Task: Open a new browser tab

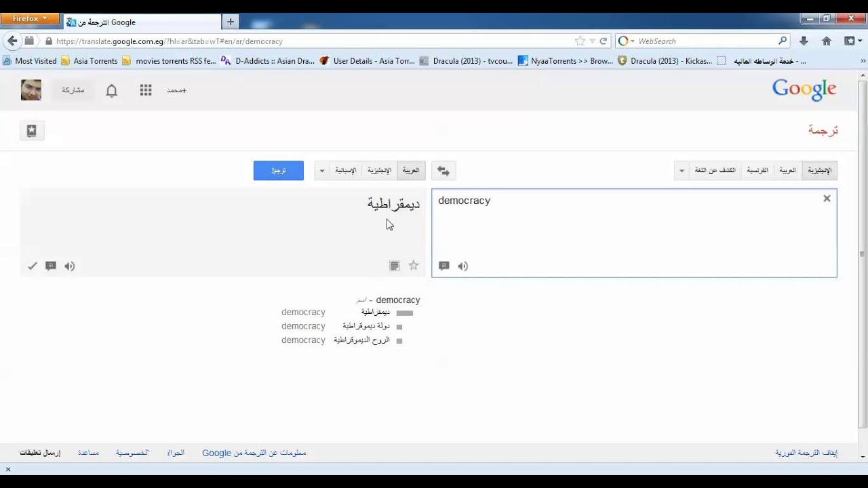Action: click(231, 22)
